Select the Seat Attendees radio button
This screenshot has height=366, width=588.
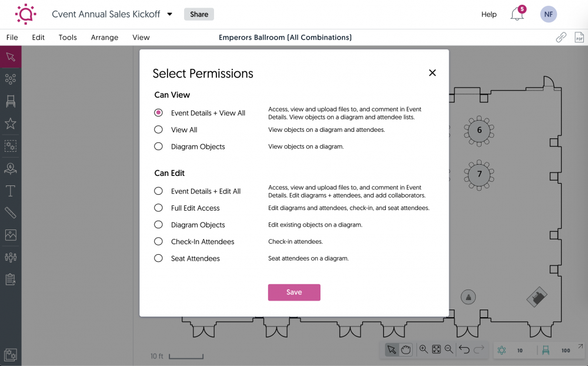[x=159, y=258]
